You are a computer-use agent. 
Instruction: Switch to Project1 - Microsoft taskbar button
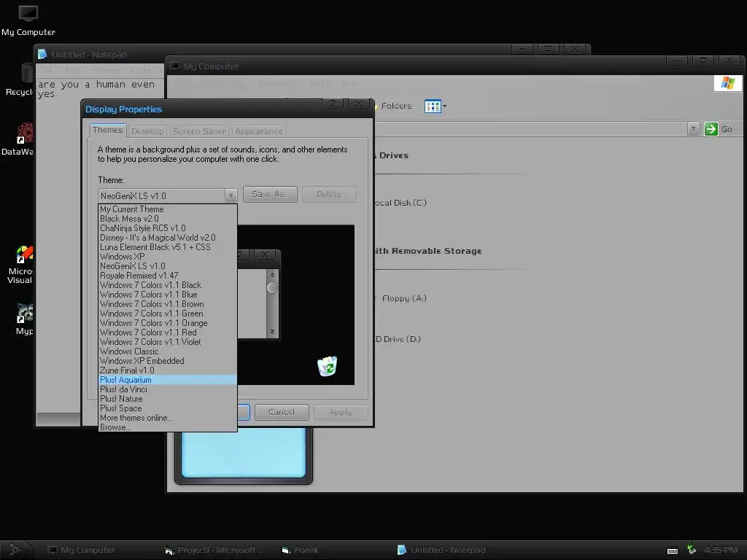click(213, 550)
